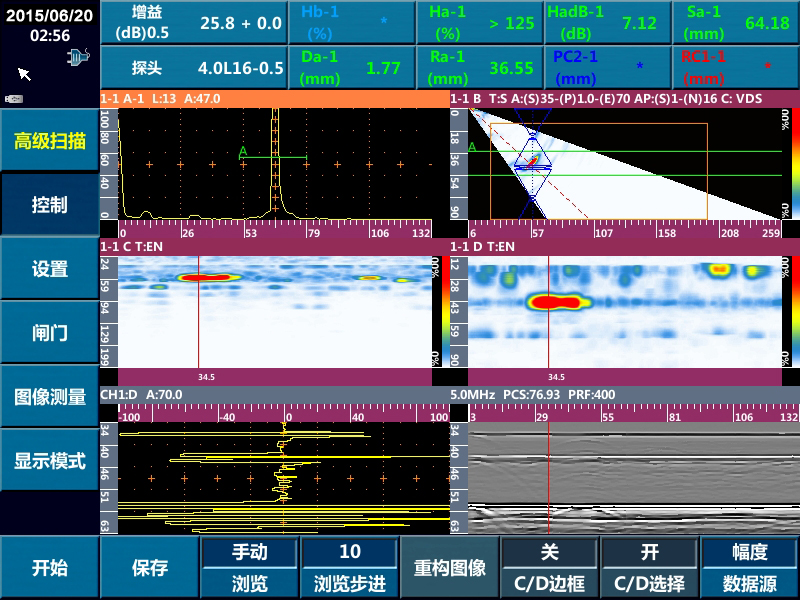Open the 图像测量 menu
Screen dimensions: 800x600
click(x=50, y=397)
